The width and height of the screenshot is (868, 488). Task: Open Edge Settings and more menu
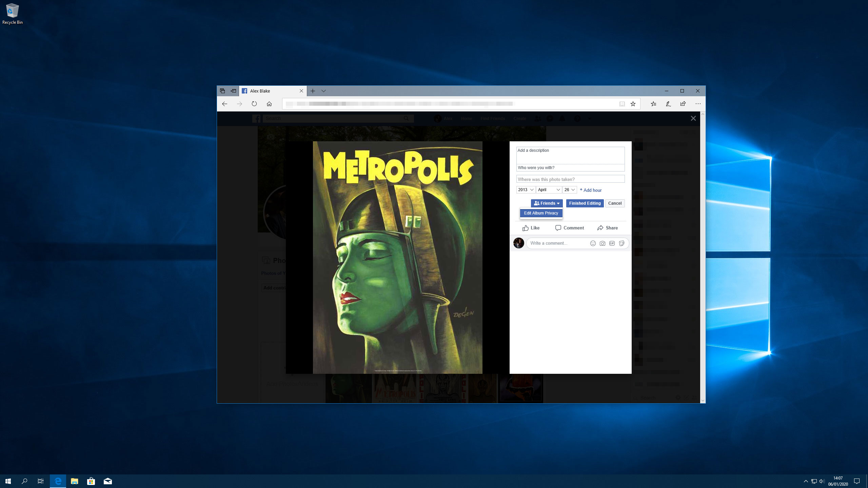698,104
